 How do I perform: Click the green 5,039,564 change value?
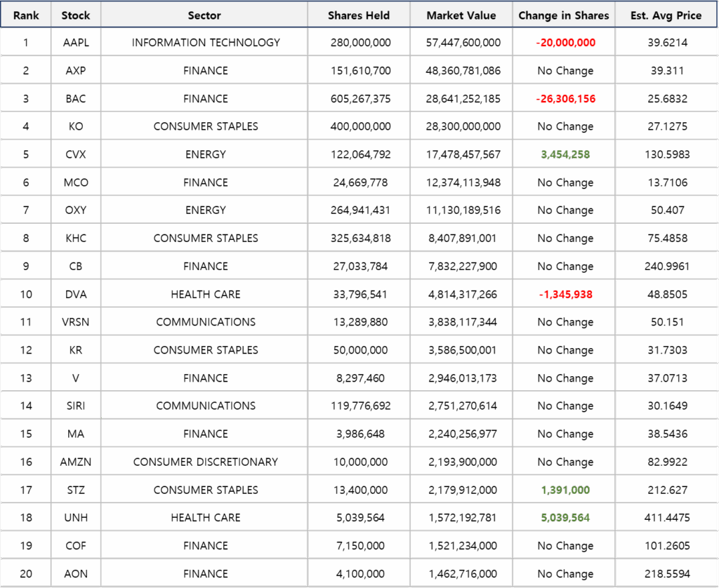pyautogui.click(x=565, y=517)
